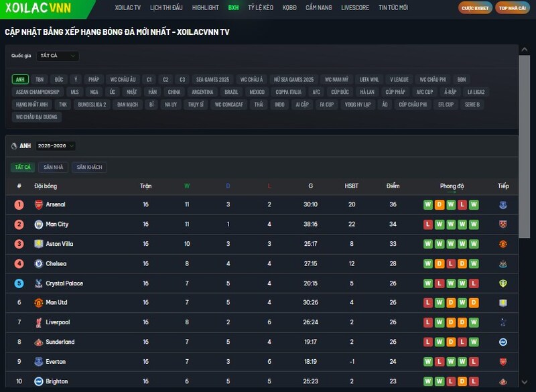Switch to SÂN KHÁCH away standings
This screenshot has height=392, width=536.
point(89,167)
